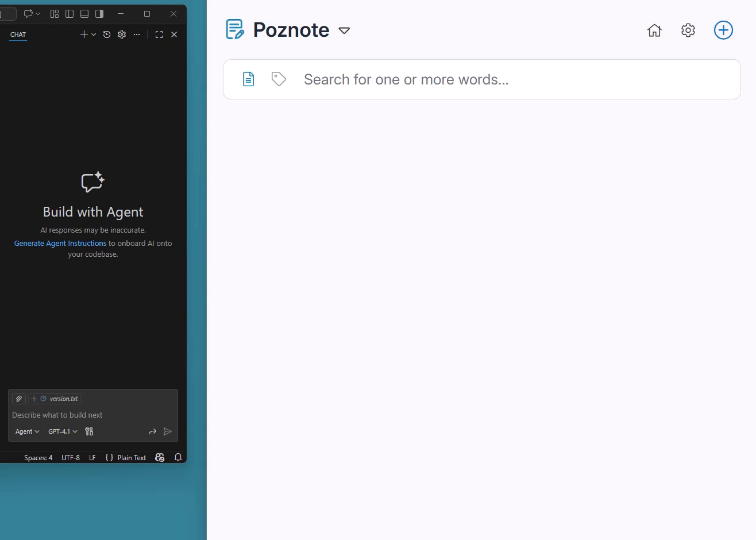Click the Generate Agent Instructions link
Image resolution: width=756 pixels, height=540 pixels.
(60, 244)
